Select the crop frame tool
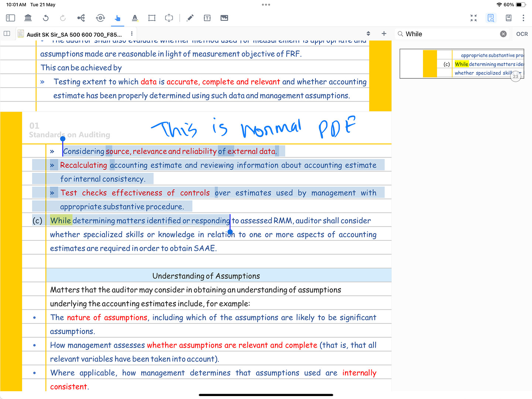The height and width of the screenshot is (399, 532). point(169,18)
